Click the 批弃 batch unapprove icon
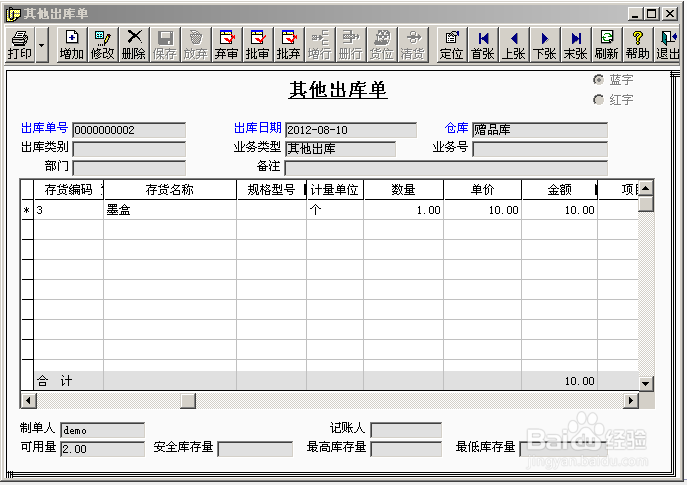687x485 pixels. click(288, 45)
